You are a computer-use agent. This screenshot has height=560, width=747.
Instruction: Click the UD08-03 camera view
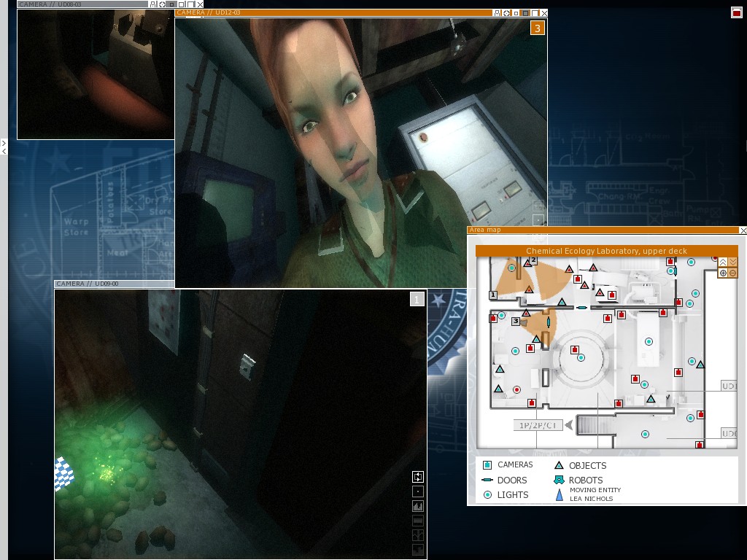(96, 74)
